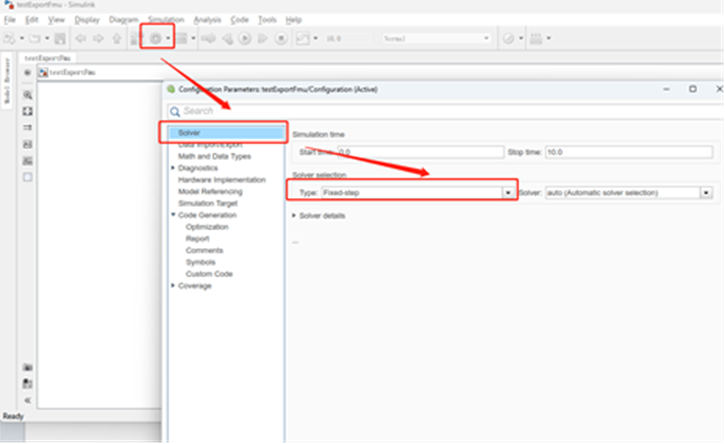The height and width of the screenshot is (444, 725).
Task: Open the Tools menu
Action: click(267, 20)
